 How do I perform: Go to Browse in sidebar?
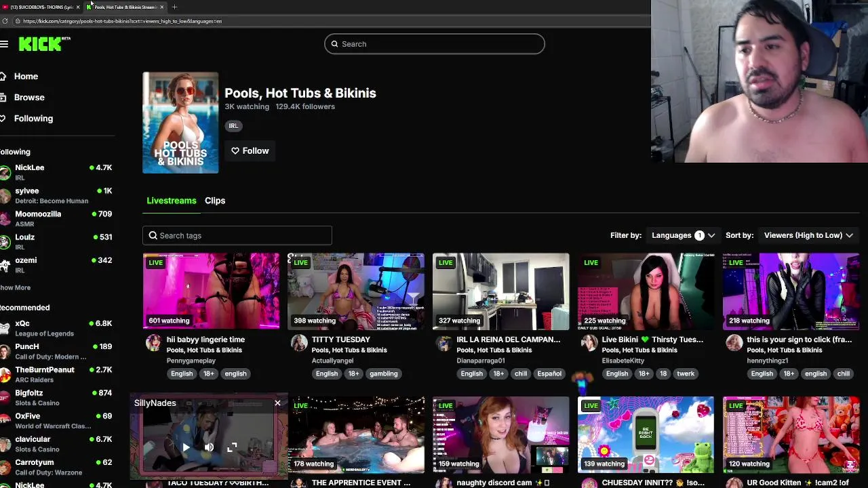click(29, 98)
